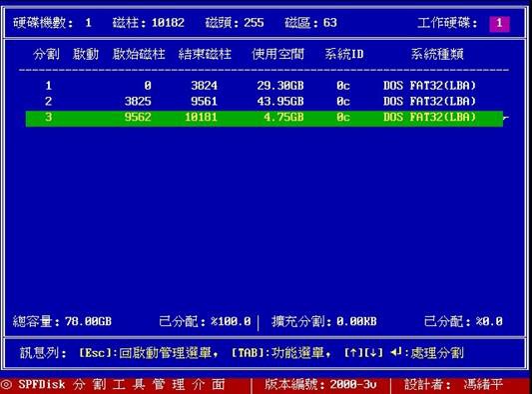Viewport: 532px width, 394px height.
Task: Click partition number 2
Action: pyautogui.click(x=49, y=101)
